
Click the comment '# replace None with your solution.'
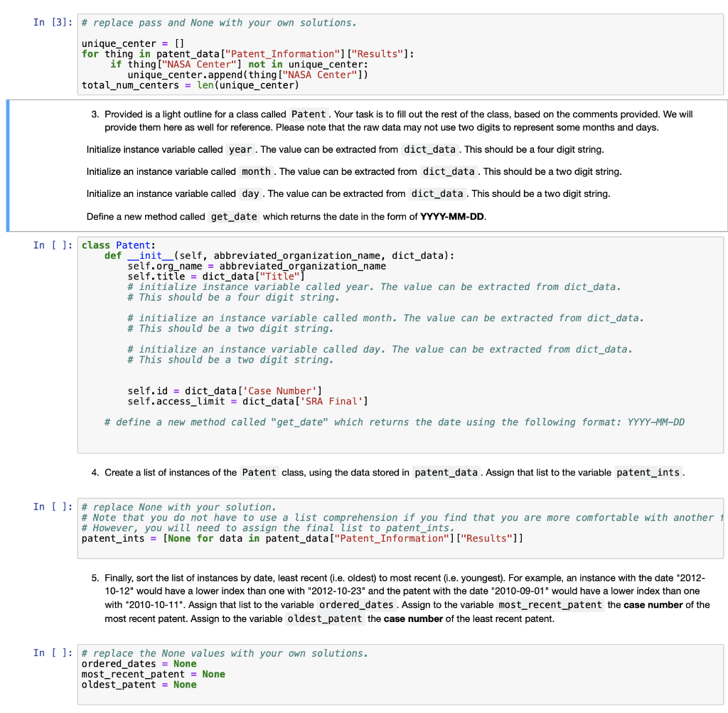click(178, 508)
